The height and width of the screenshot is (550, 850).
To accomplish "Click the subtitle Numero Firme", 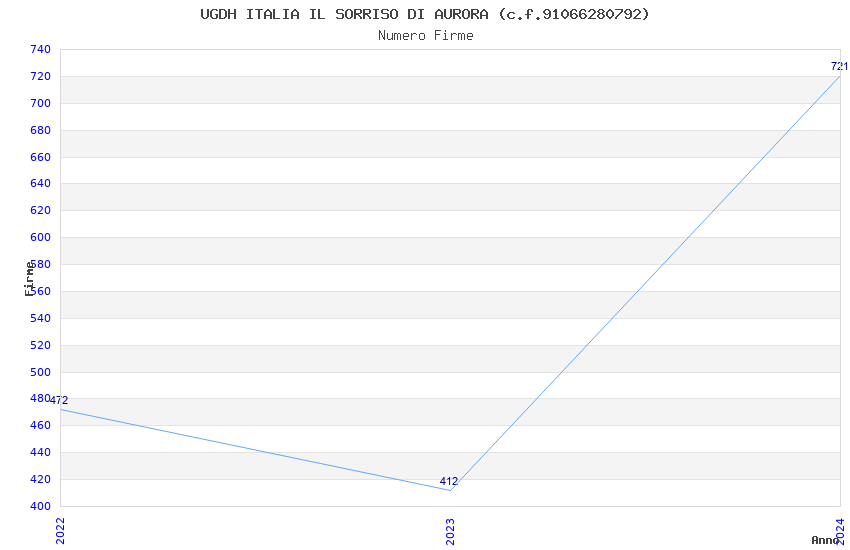I will [x=426, y=35].
